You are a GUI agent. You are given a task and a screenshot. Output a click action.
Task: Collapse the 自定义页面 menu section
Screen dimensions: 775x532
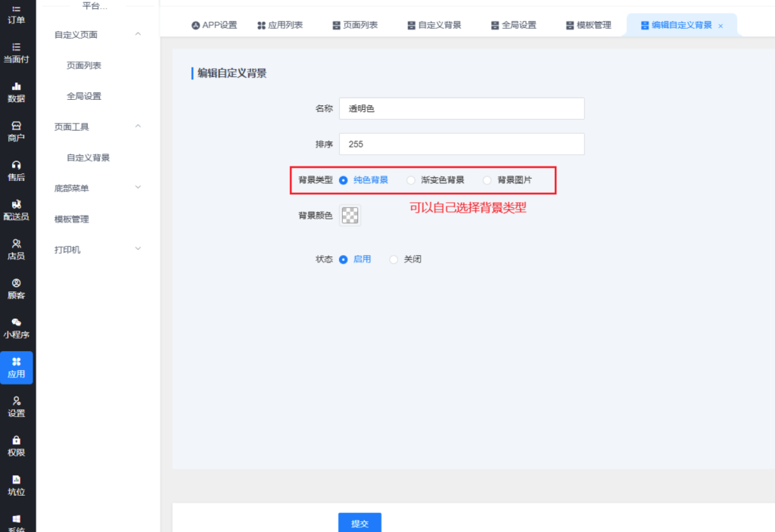[x=138, y=34]
